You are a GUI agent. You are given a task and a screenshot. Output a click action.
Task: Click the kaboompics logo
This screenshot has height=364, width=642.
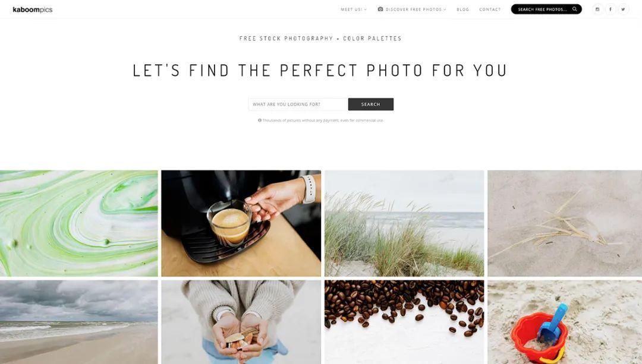pyautogui.click(x=33, y=10)
